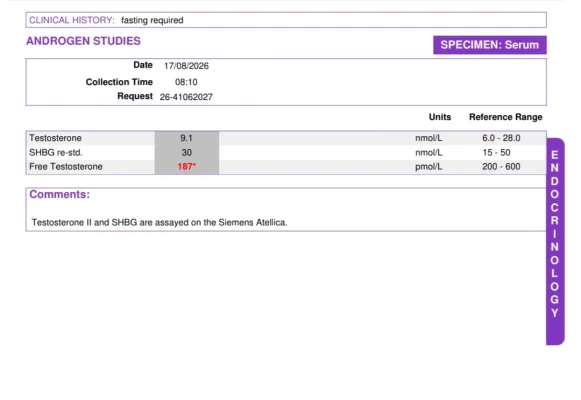The width and height of the screenshot is (581, 400).
Task: Click the Collection Time label
Action: pos(119,82)
